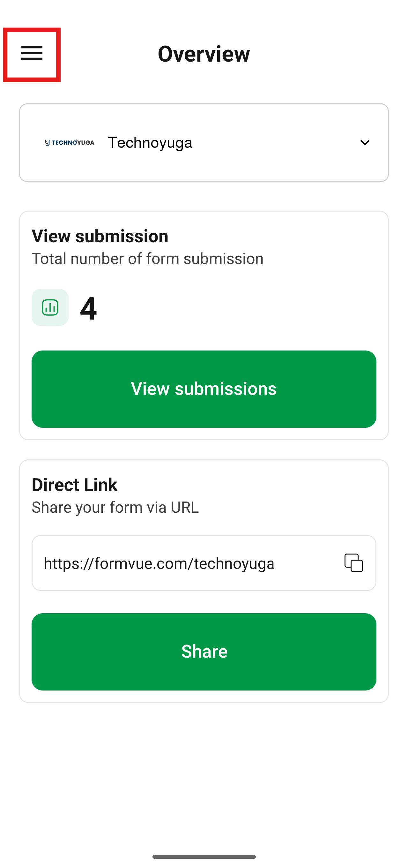The image size is (408, 868).
Task: Click the formvue.com/technoyuga URL text
Action: pos(159,563)
